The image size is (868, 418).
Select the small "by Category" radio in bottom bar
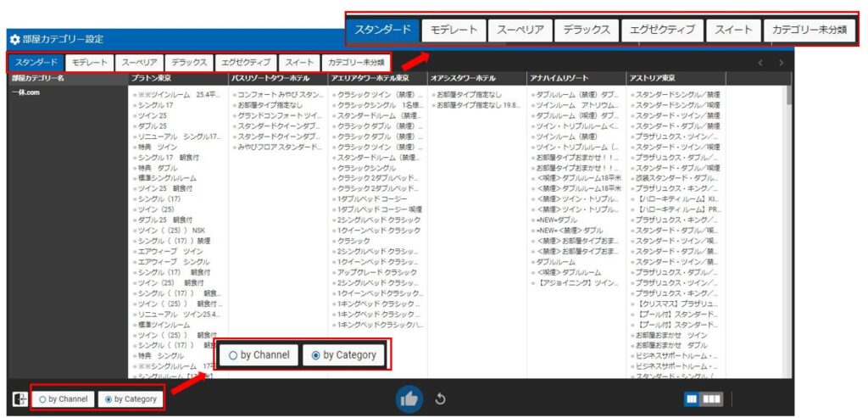(x=130, y=398)
